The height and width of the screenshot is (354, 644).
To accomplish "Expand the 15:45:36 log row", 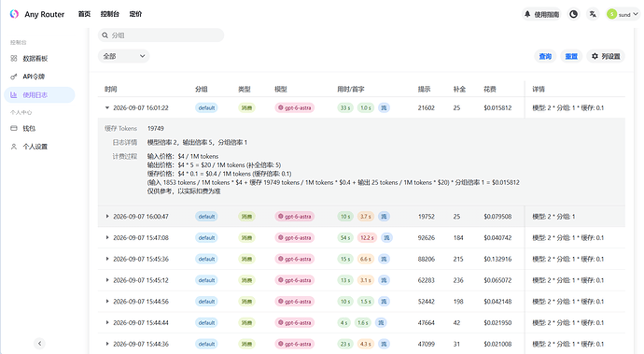I will (x=107, y=259).
